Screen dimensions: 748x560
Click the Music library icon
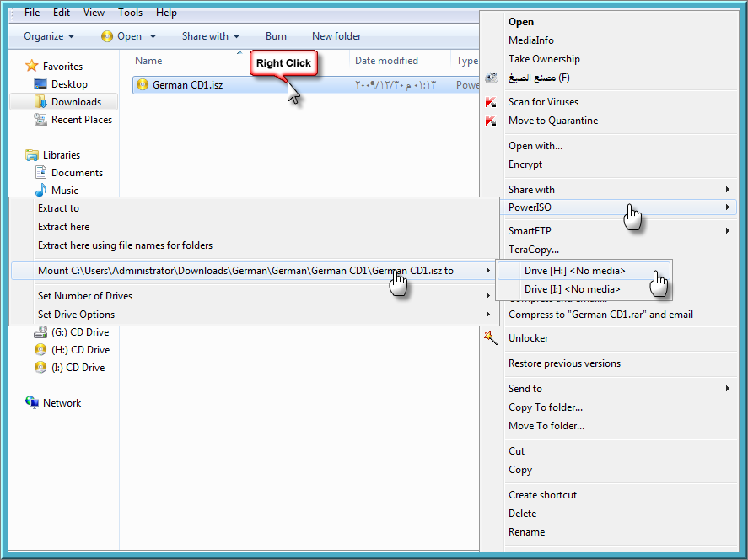pos(40,191)
